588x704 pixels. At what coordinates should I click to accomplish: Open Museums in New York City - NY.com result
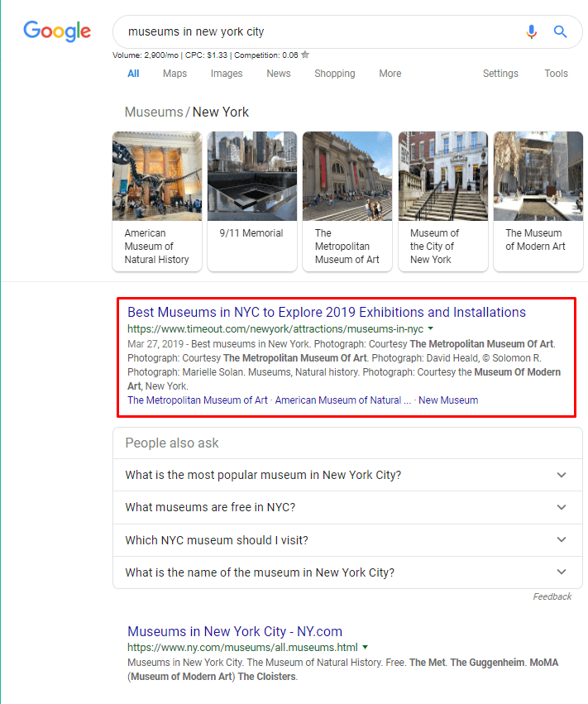pos(235,631)
